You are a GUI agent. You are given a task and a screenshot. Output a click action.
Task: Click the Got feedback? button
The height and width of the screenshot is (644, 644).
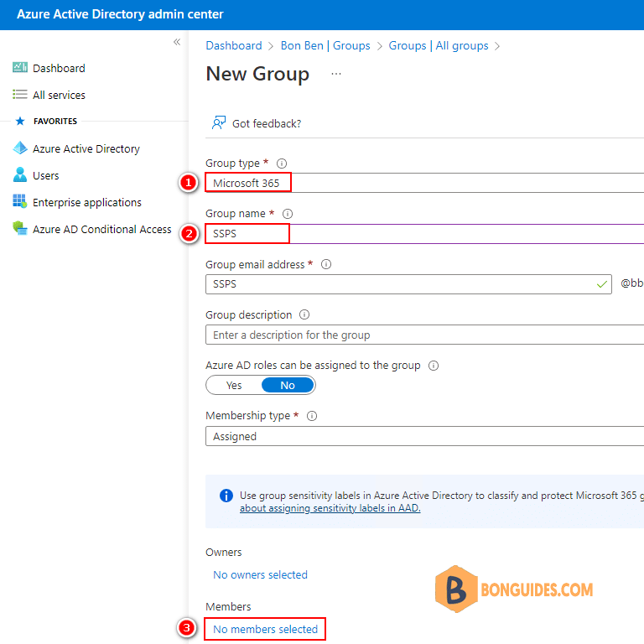coord(257,123)
